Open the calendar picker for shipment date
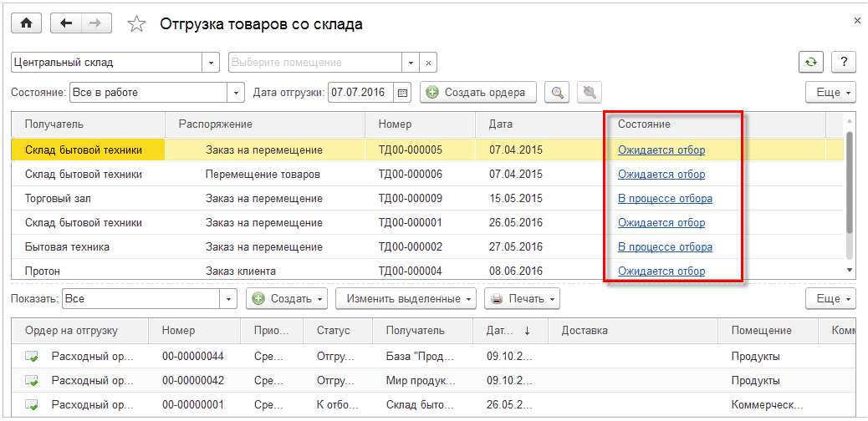This screenshot has height=421, width=868. [402, 92]
